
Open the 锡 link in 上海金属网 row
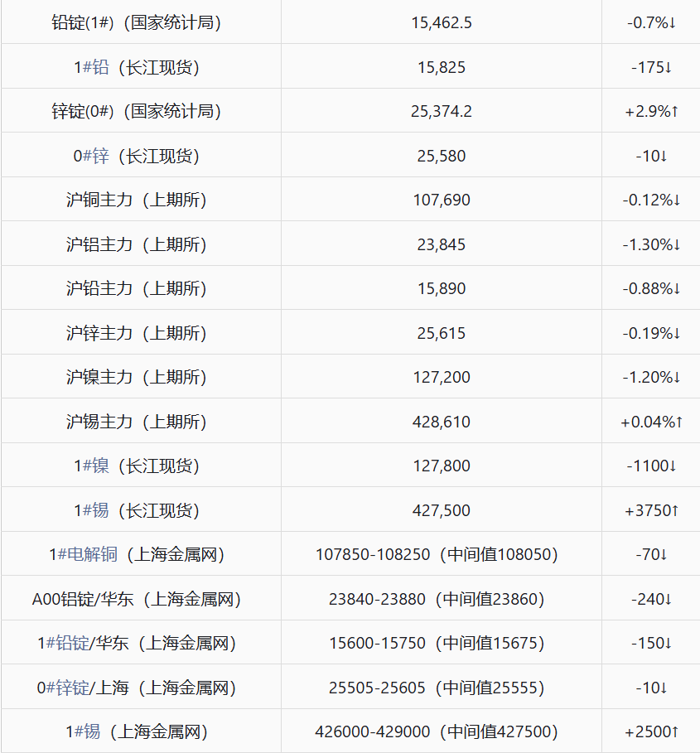click(x=92, y=731)
